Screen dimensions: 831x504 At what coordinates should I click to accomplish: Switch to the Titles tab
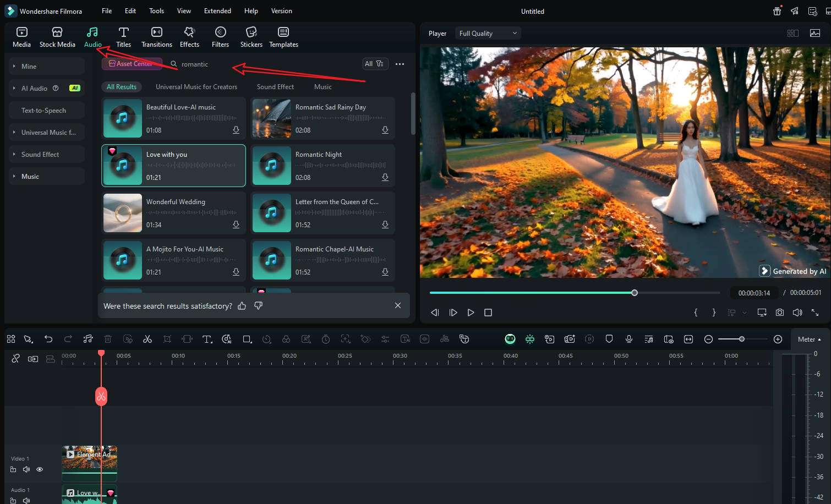click(x=124, y=37)
